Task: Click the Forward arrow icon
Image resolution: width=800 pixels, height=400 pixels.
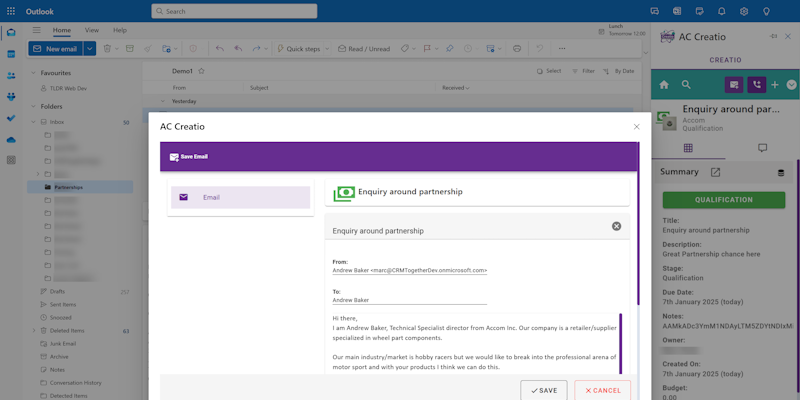Action: pyautogui.click(x=256, y=48)
